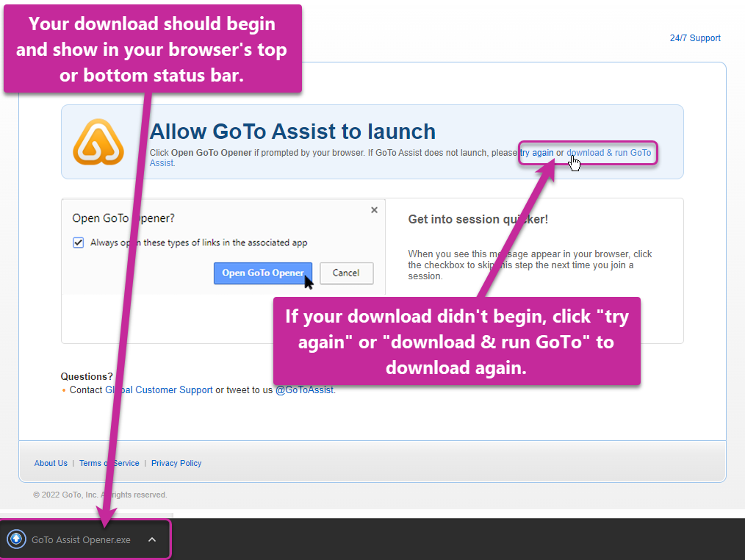Close the "Open GoTo Opener?" dialog with the X

[x=374, y=209]
